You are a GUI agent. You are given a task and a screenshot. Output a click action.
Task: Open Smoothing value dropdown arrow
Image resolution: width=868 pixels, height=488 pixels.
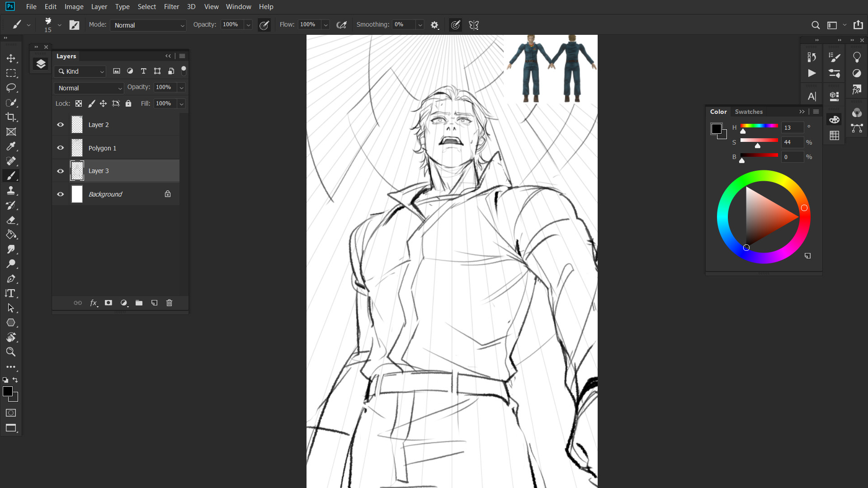(x=420, y=25)
